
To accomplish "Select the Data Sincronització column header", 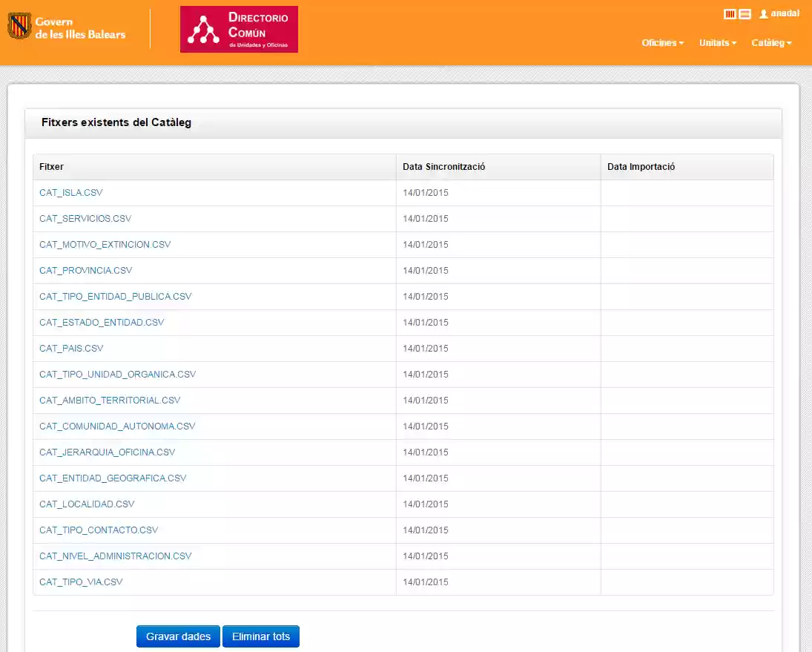I will pyautogui.click(x=443, y=166).
